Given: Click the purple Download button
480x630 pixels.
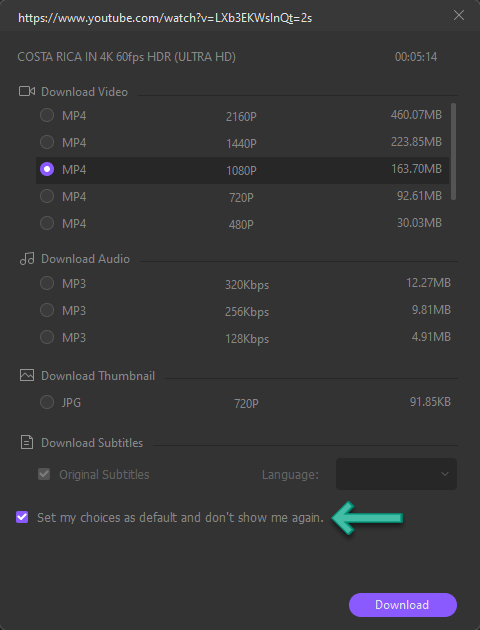Looking at the screenshot, I should click(402, 605).
